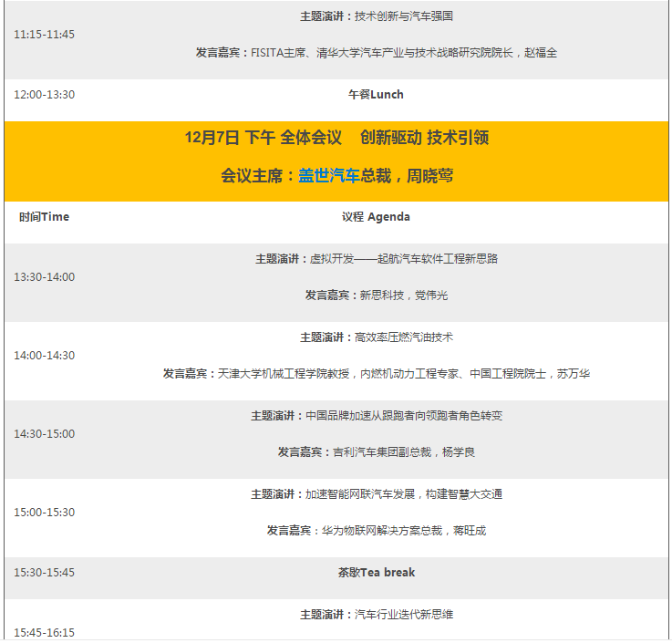This screenshot has height=643, width=672.
Task: Select the speaker line naming 赵福全
Action: 376,53
